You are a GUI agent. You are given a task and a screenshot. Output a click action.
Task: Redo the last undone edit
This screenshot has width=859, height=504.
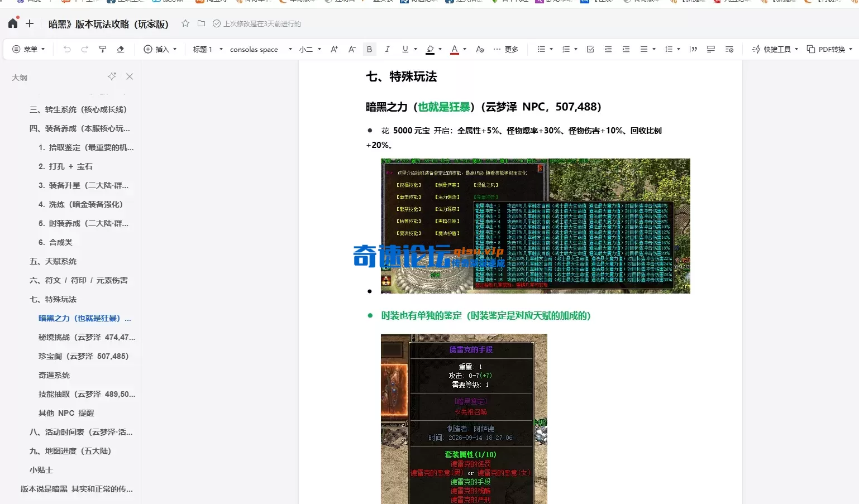[x=85, y=49]
